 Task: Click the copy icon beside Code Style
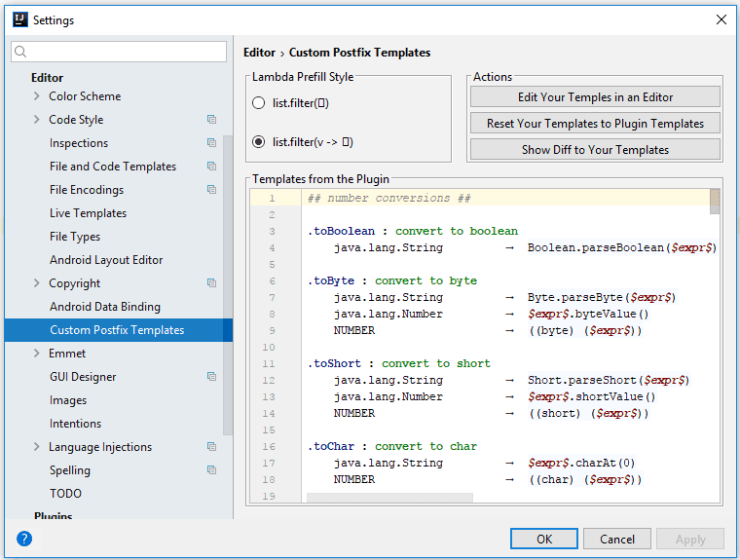(211, 120)
